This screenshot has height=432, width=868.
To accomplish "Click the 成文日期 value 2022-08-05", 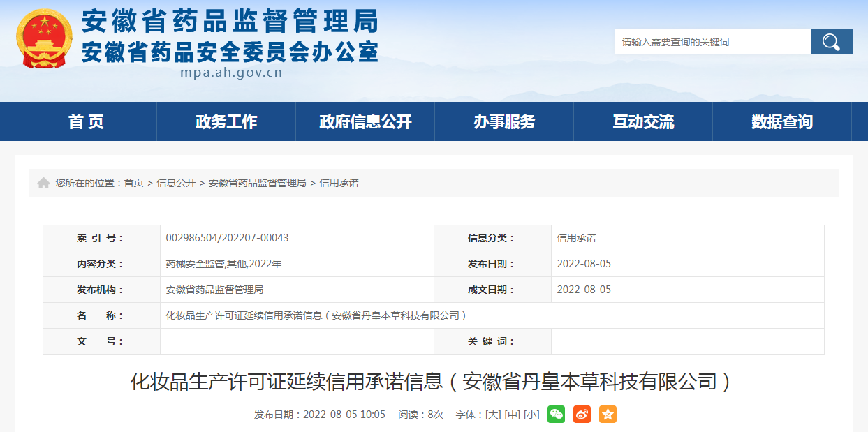I will pyautogui.click(x=584, y=290).
